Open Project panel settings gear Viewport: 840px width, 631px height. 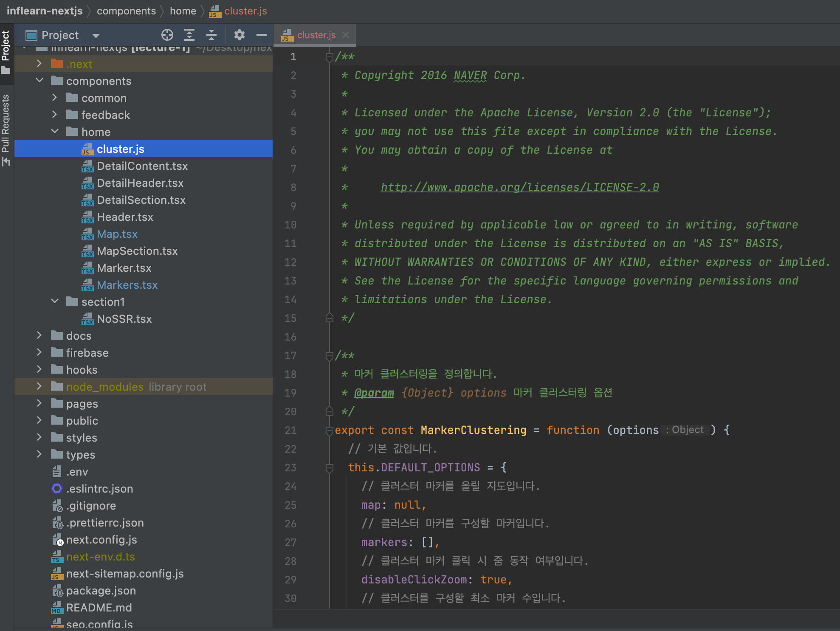240,35
